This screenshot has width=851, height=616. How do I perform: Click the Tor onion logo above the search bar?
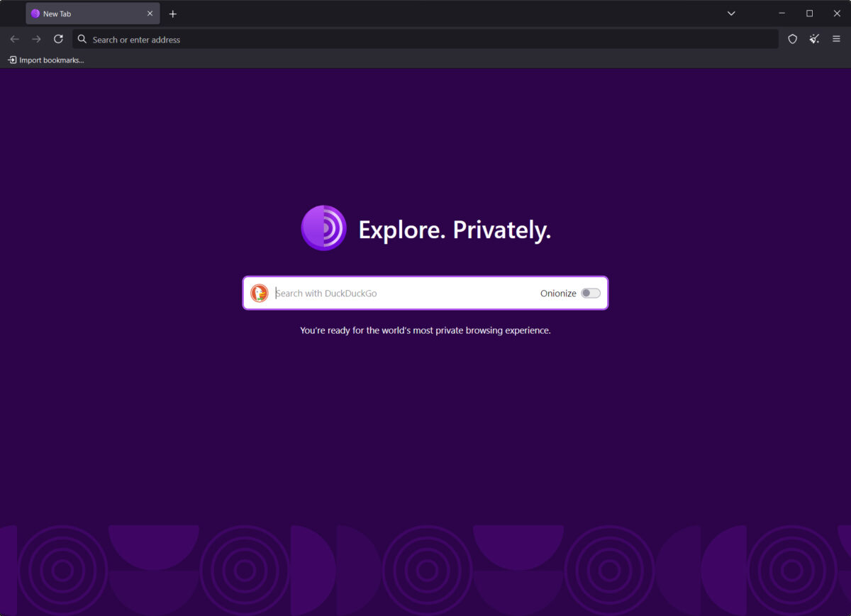click(323, 228)
